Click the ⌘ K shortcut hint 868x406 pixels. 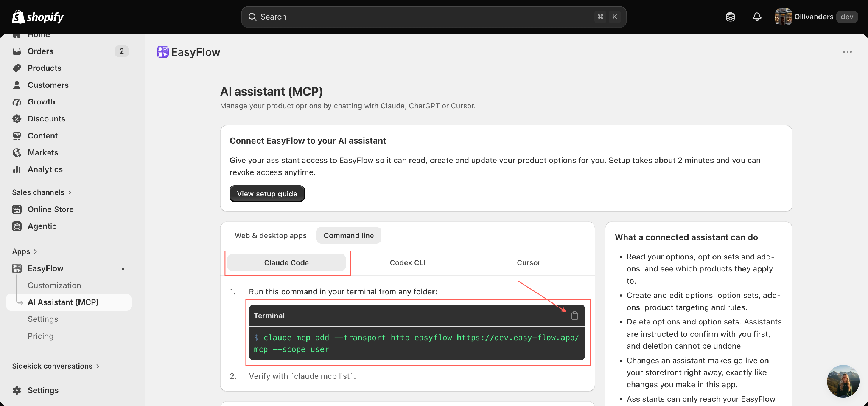click(x=608, y=17)
